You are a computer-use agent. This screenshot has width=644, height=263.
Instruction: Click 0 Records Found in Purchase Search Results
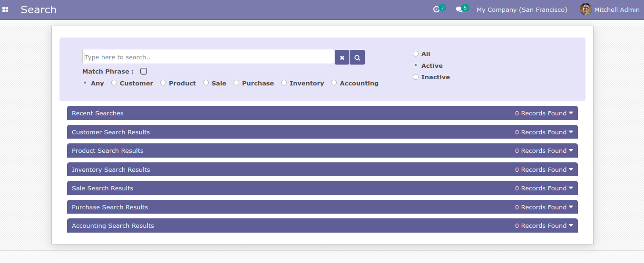[541, 207]
